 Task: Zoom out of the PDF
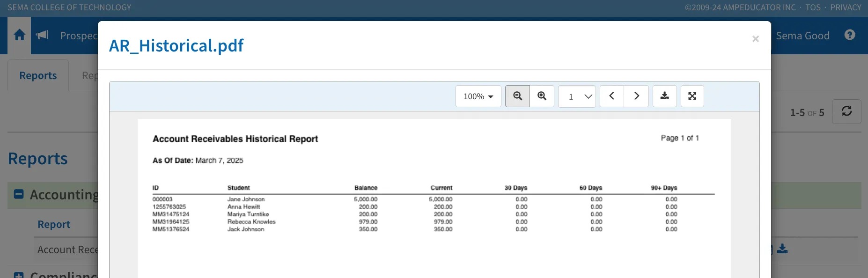pos(517,96)
